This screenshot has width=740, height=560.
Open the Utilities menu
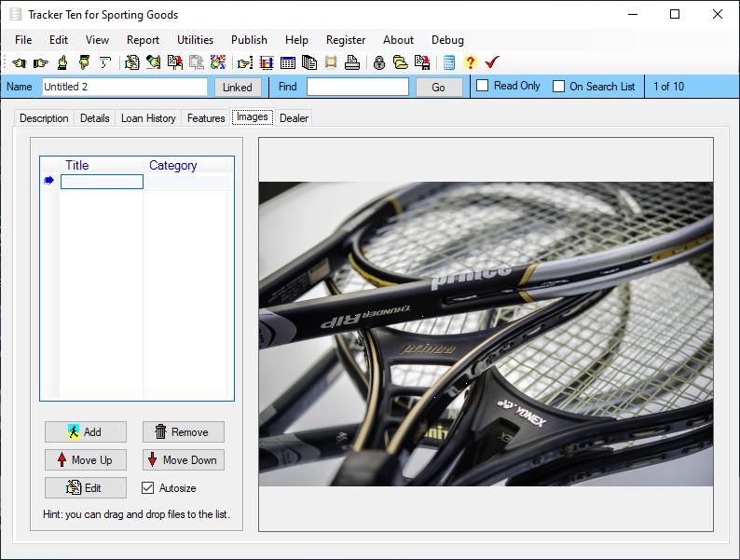click(x=196, y=40)
